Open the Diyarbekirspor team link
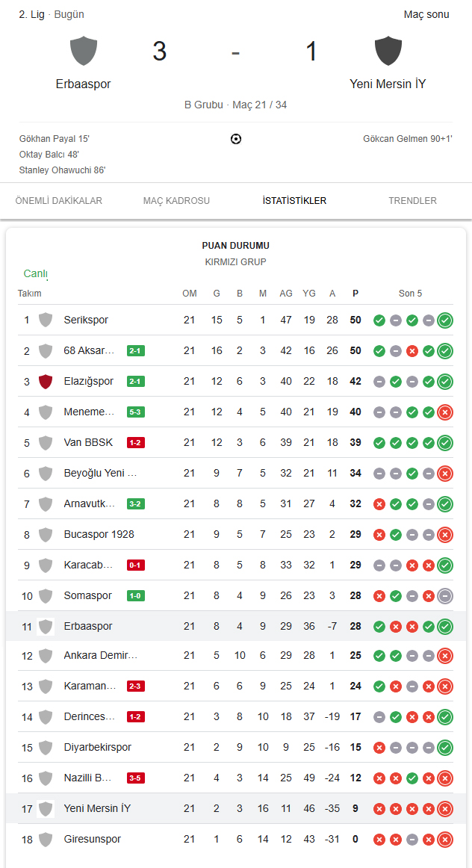This screenshot has width=472, height=868. (97, 747)
